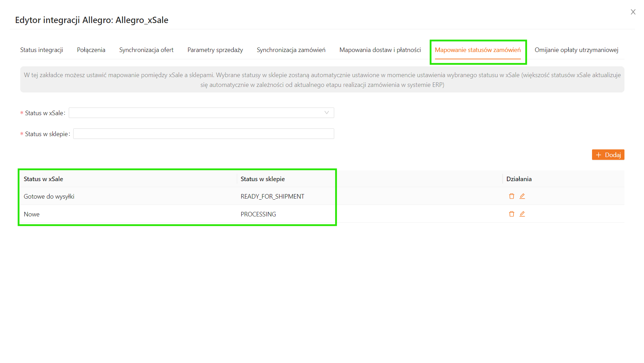The height and width of the screenshot is (363, 644).
Task: Click the READY_FOR_SHIPMENT table cell
Action: click(x=272, y=197)
